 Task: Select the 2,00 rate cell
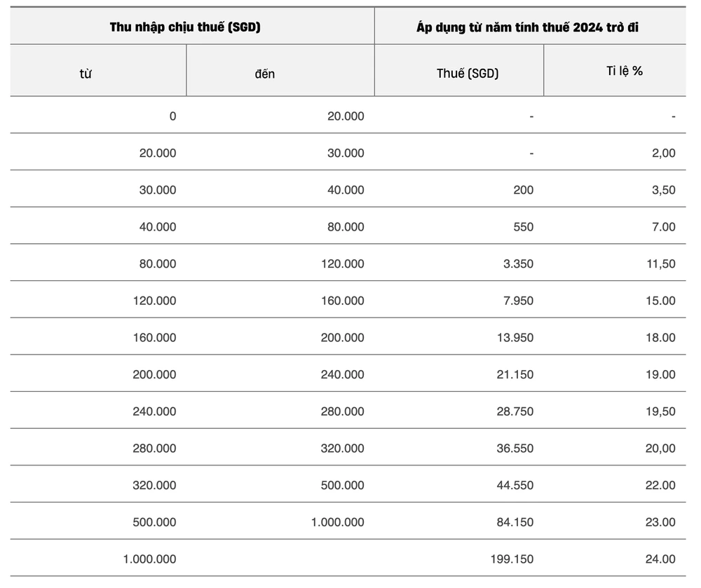(x=663, y=153)
